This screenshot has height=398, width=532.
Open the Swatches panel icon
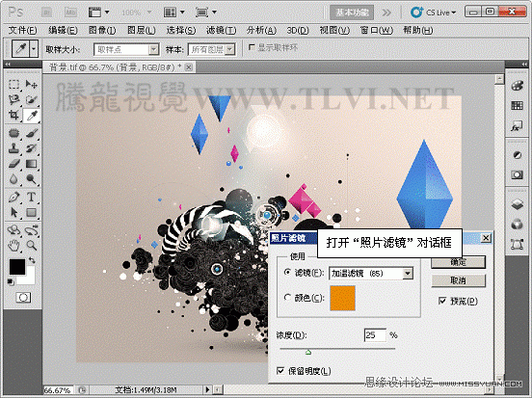pyautogui.click(x=517, y=105)
